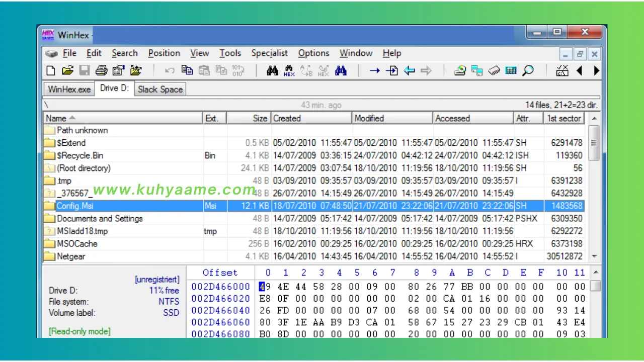Screen dimensions: 644x362
Task: Select the Netgear folder row
Action: point(314,256)
